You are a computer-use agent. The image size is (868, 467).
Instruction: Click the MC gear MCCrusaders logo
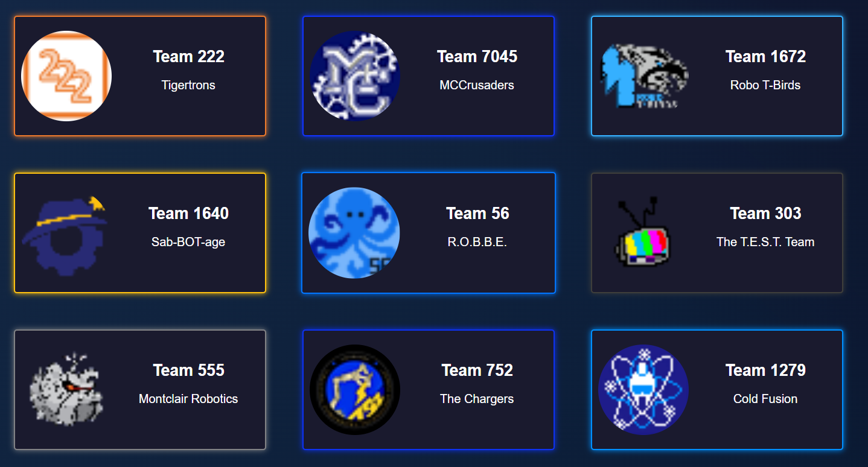click(355, 76)
